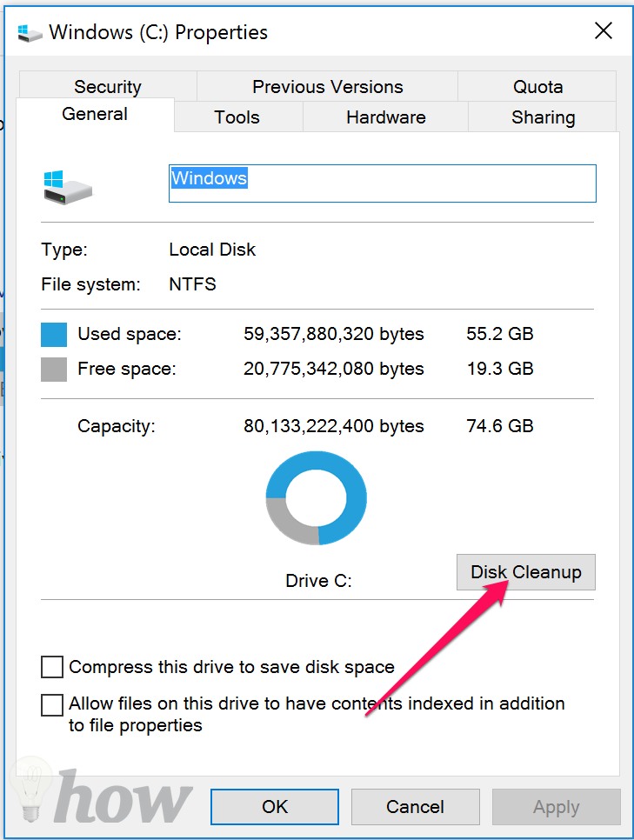Select the General tab
The image size is (634, 840).
[x=95, y=114]
